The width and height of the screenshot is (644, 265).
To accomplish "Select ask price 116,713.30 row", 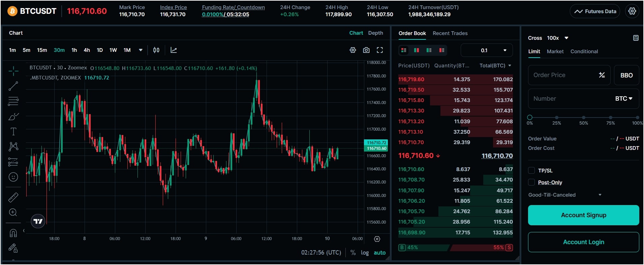I will point(455,111).
